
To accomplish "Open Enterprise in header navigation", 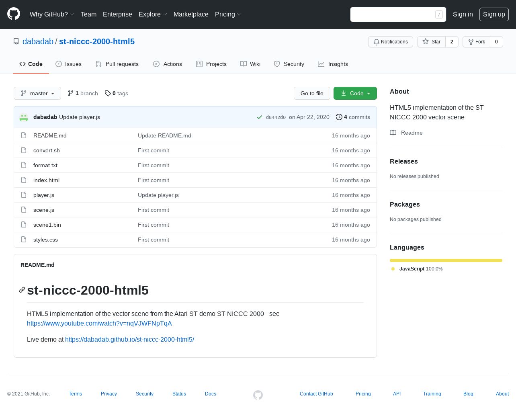I will point(117,14).
